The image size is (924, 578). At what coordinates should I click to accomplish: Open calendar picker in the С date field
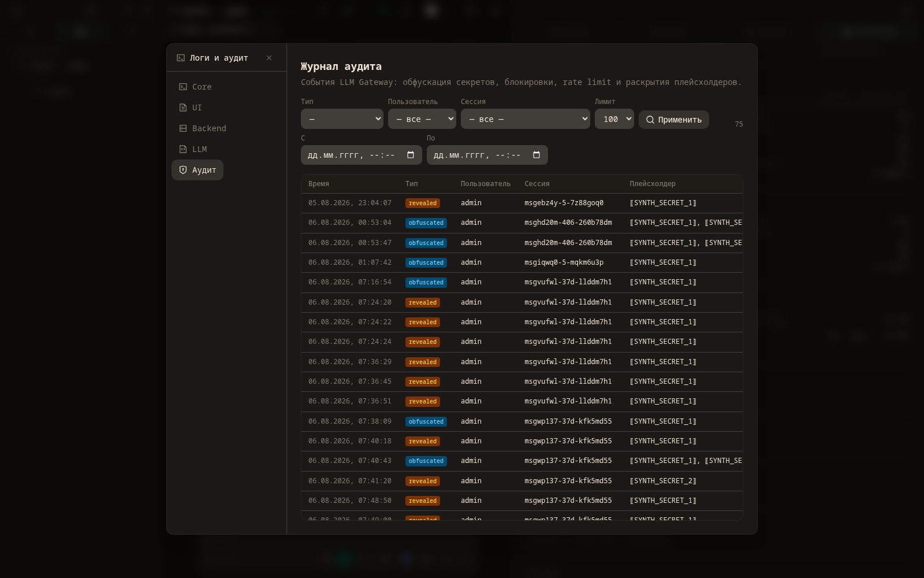click(x=411, y=155)
